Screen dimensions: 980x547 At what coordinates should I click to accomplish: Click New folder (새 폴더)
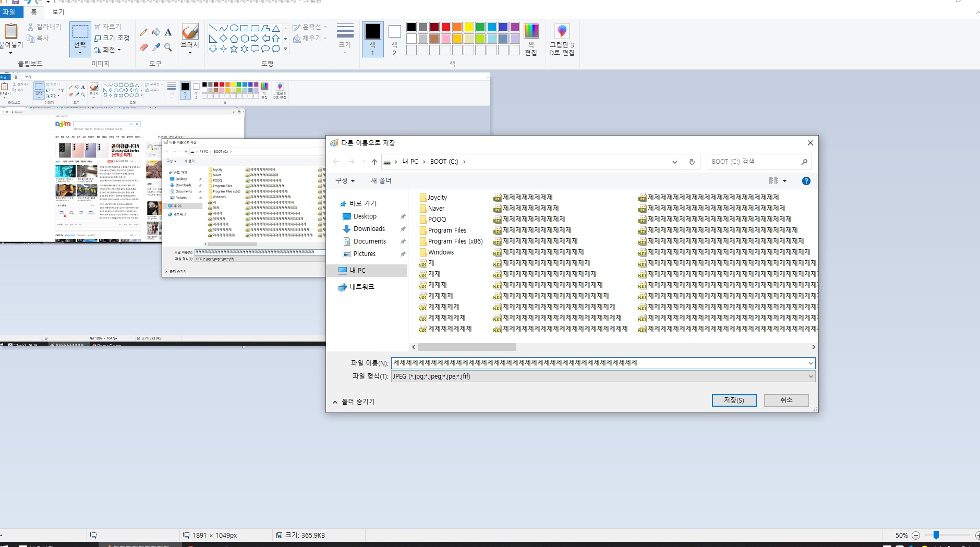pyautogui.click(x=381, y=180)
